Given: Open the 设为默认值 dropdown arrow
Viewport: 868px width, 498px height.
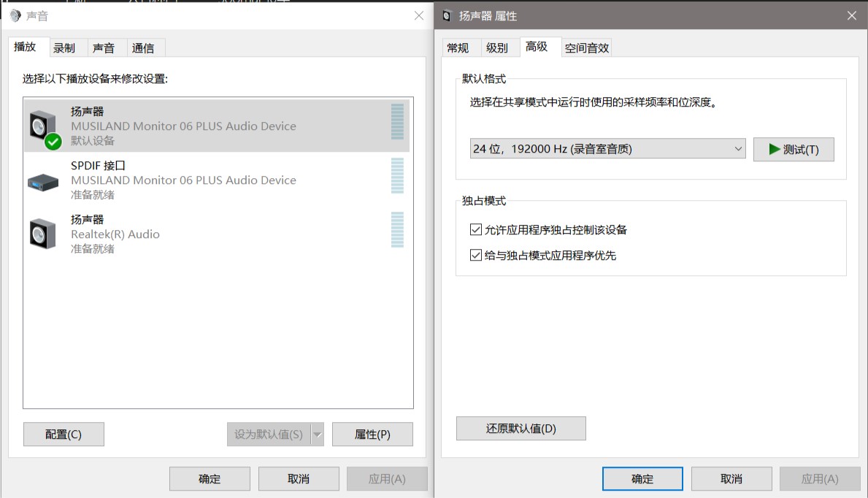Looking at the screenshot, I should coord(318,434).
